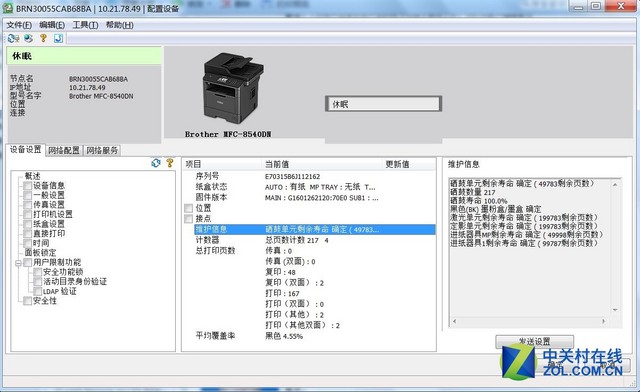Open the 工具(T) menu
The width and height of the screenshot is (640, 392).
click(85, 25)
